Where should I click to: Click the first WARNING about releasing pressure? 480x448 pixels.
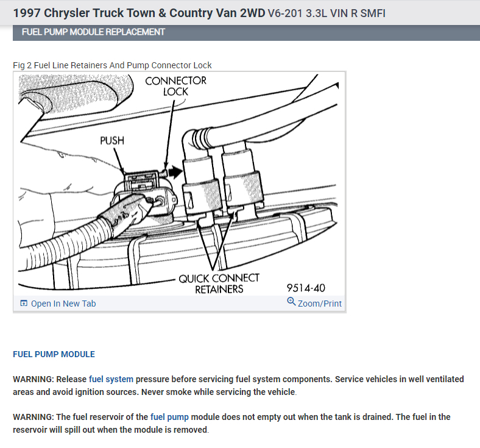tap(238, 386)
